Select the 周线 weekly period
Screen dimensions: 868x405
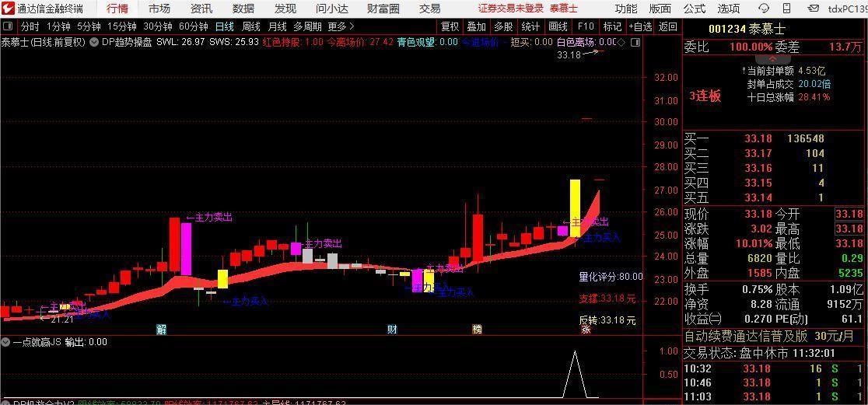tap(250, 26)
